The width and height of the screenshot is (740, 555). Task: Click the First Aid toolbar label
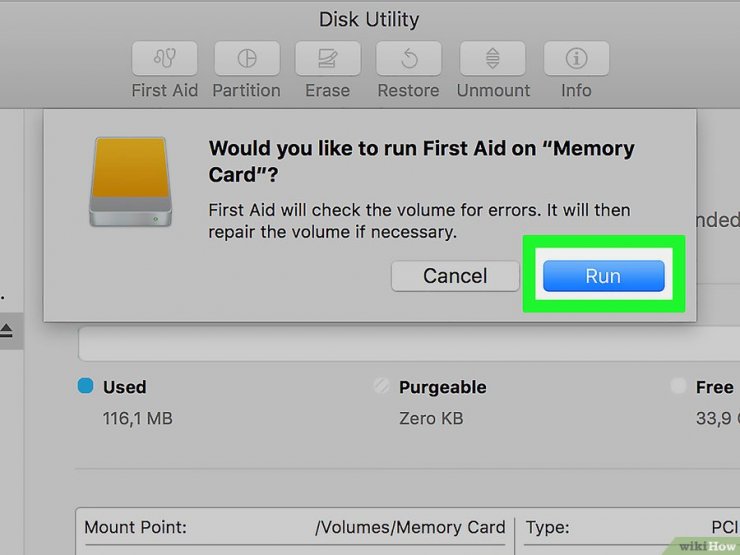coord(164,90)
